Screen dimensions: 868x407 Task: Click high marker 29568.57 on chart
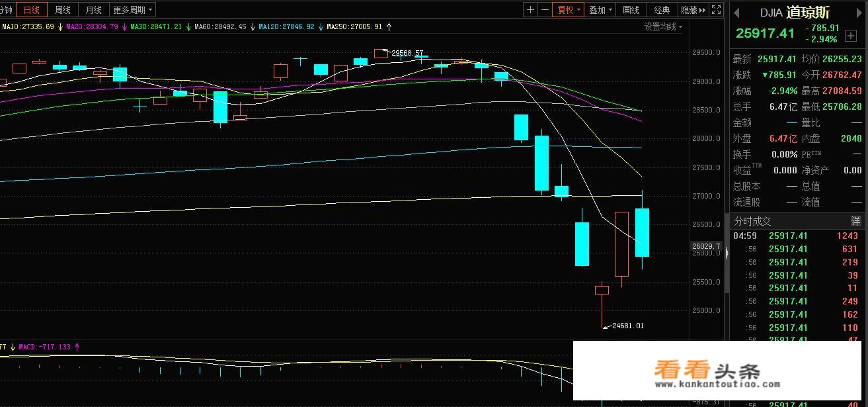tap(407, 53)
